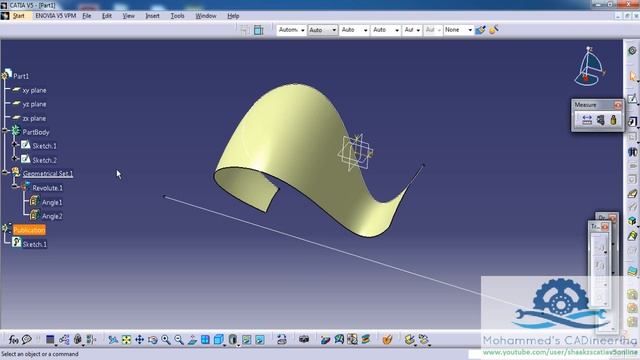
Task: Click the Zoom Out magnifier icon
Action: tap(179, 340)
